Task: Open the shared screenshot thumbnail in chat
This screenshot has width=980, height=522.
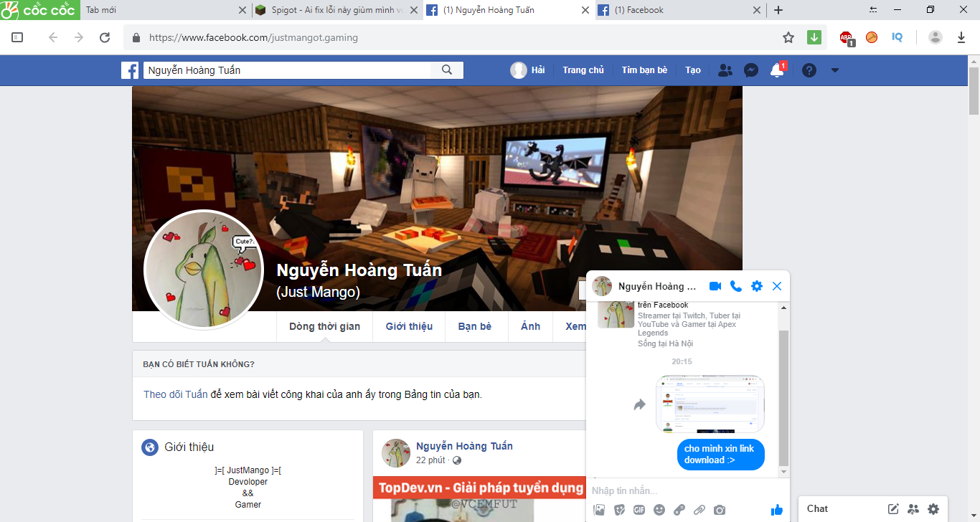Action: pyautogui.click(x=710, y=404)
